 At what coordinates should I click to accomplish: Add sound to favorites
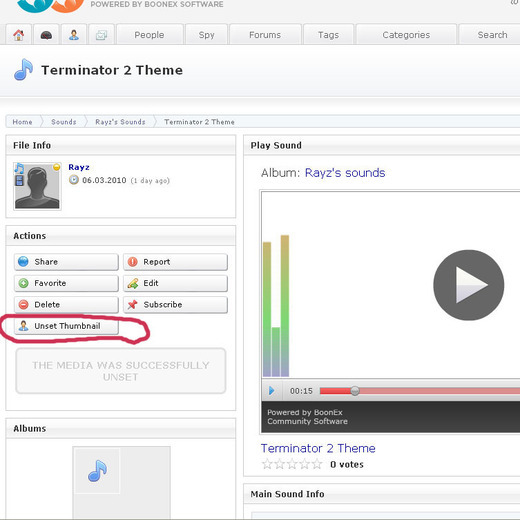pos(66,283)
